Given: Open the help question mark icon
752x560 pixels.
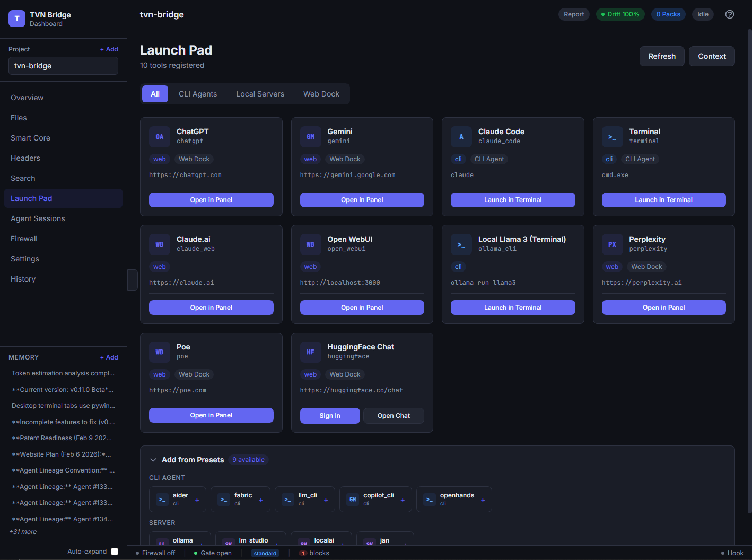Looking at the screenshot, I should 729,14.
